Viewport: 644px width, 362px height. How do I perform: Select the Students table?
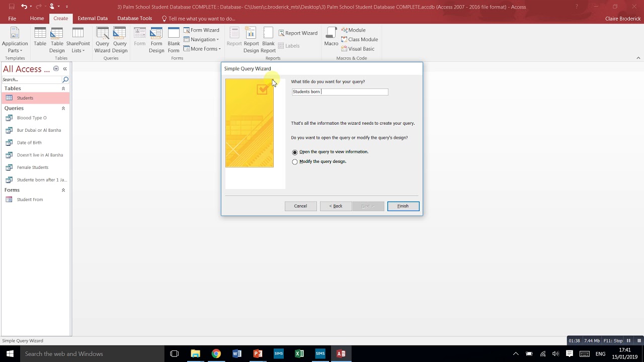pyautogui.click(x=35, y=98)
